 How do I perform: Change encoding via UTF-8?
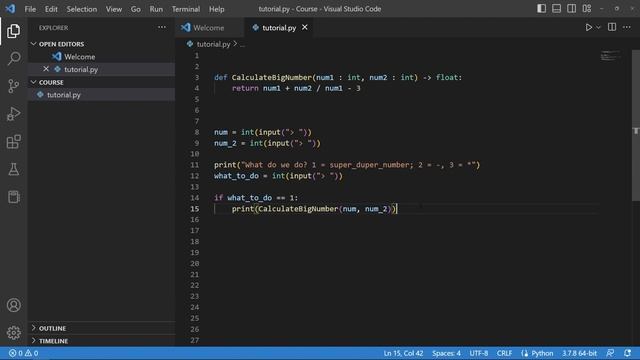(x=479, y=353)
